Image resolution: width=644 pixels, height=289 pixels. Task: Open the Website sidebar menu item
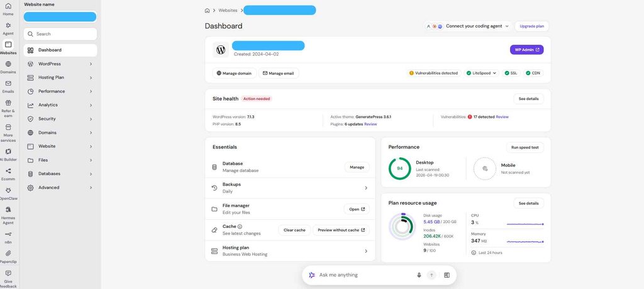[x=60, y=146]
